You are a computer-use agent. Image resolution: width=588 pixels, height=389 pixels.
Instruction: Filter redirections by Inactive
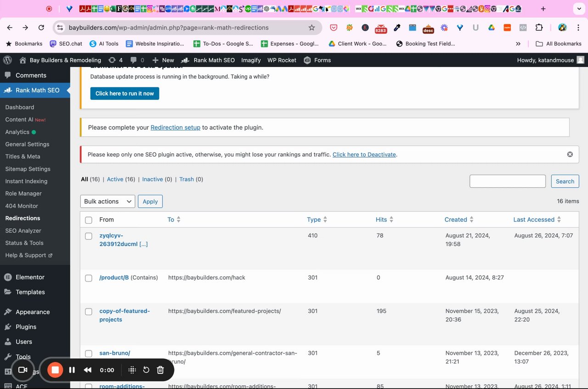(153, 179)
